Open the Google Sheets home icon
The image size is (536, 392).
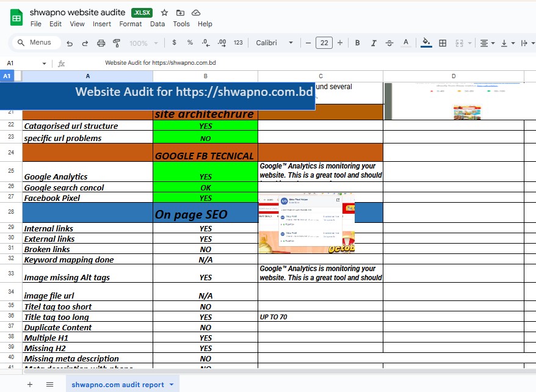(x=16, y=18)
